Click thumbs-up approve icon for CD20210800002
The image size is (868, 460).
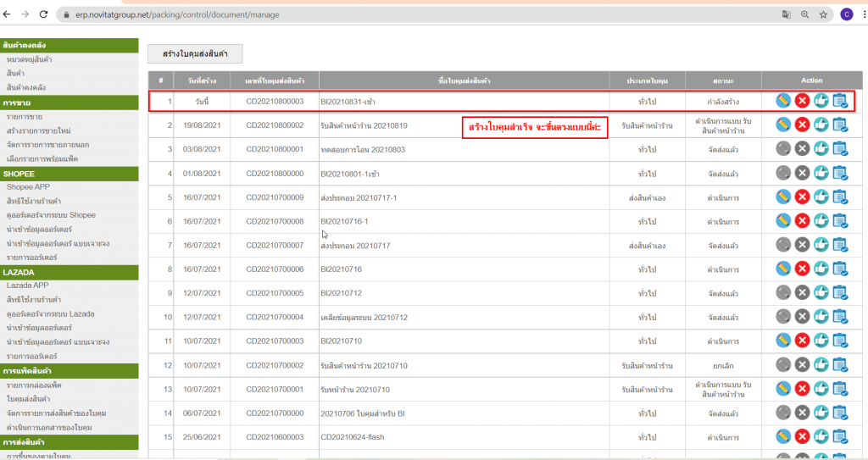(821, 125)
